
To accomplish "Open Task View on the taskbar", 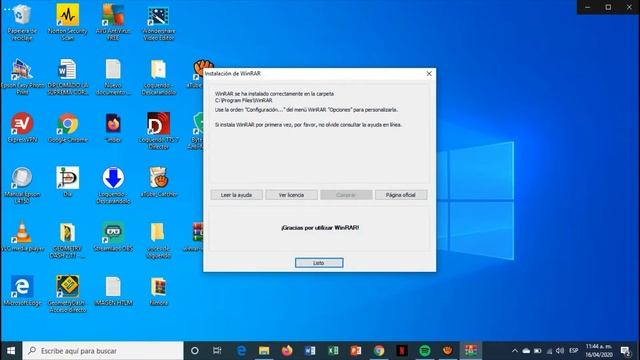I will click(x=217, y=351).
